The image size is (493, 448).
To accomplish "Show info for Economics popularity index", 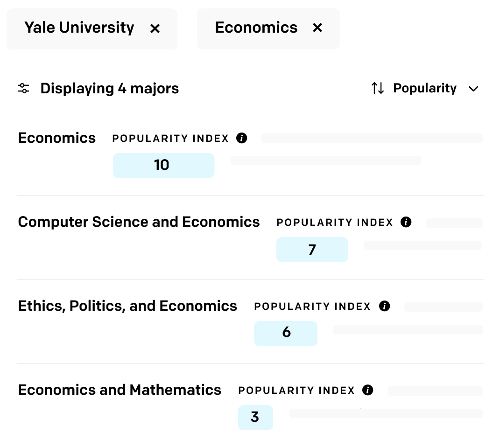I will [x=241, y=138].
